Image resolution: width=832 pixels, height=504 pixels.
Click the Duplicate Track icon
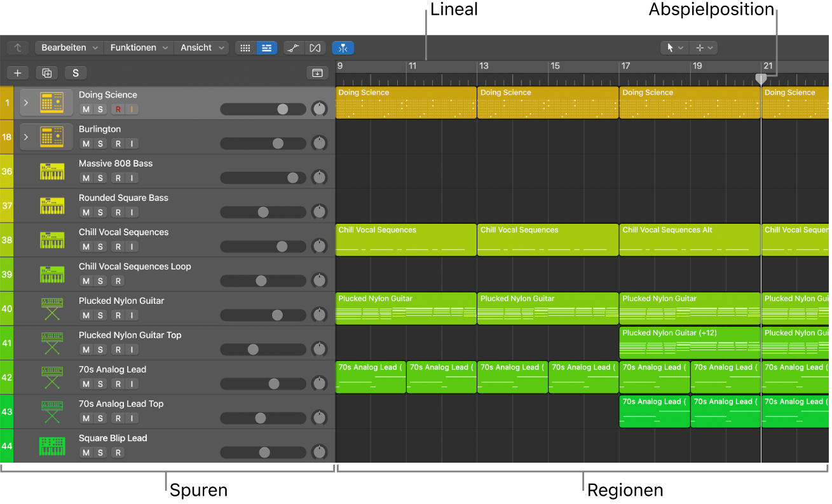(x=46, y=73)
